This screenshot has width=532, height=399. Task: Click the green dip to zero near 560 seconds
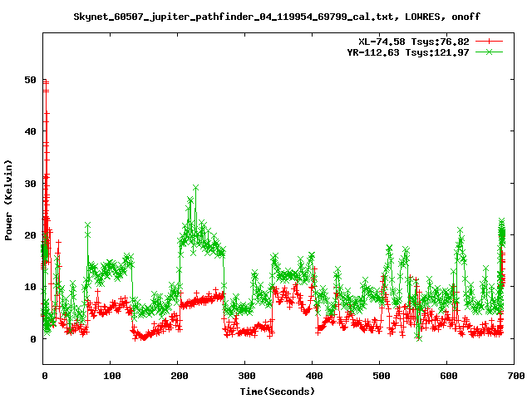419,338
